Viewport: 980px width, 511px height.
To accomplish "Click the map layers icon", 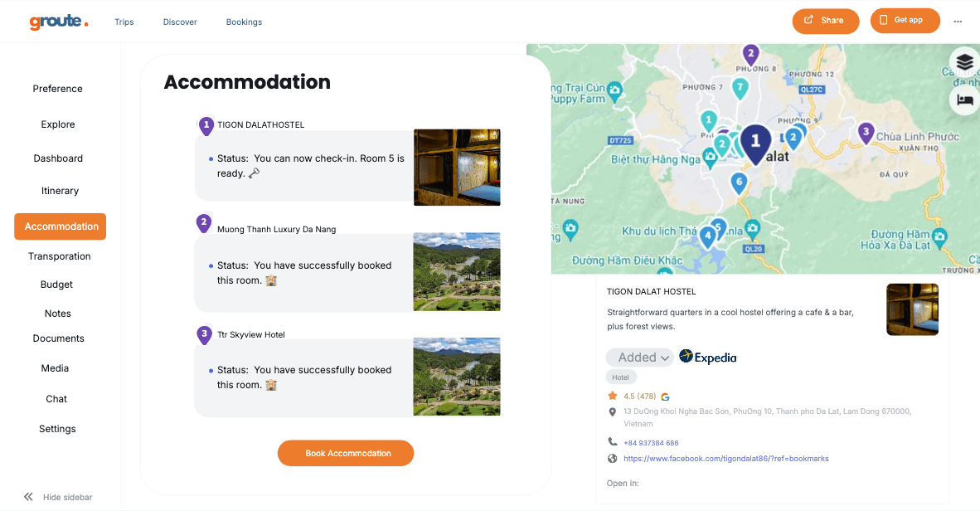I will [x=963, y=61].
